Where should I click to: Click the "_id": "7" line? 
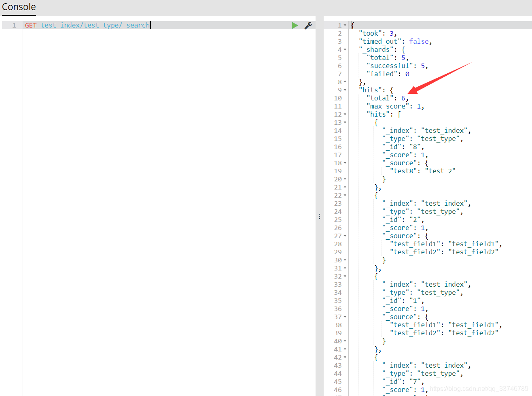pyautogui.click(x=403, y=381)
